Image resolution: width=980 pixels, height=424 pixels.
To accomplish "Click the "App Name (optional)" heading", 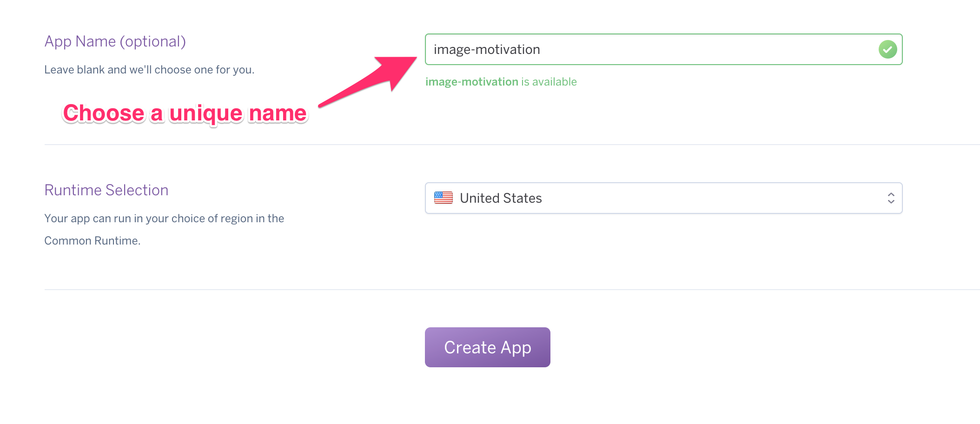I will 115,41.
